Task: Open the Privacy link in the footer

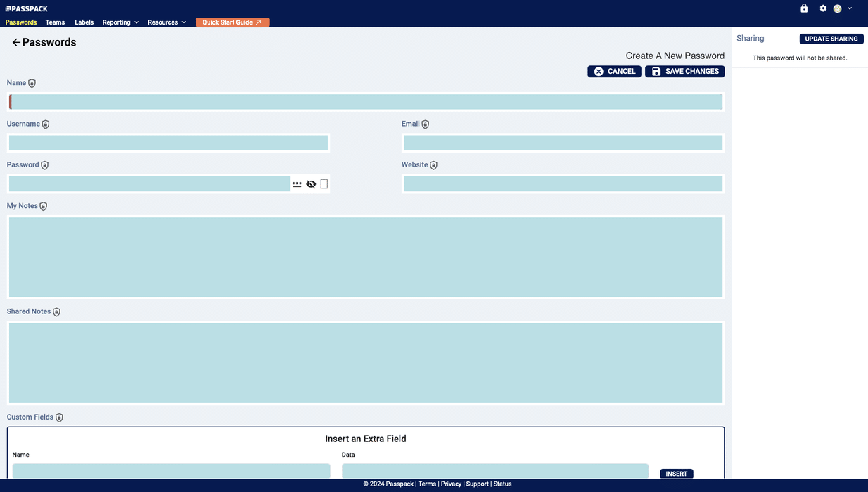Action: pos(451,484)
